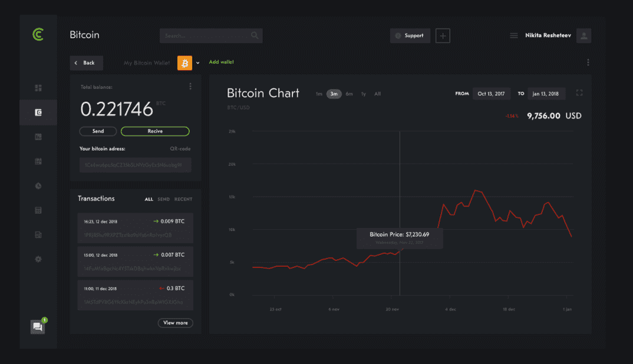Click the Add wallet link
Screen dimensions: 633x364
(x=221, y=62)
